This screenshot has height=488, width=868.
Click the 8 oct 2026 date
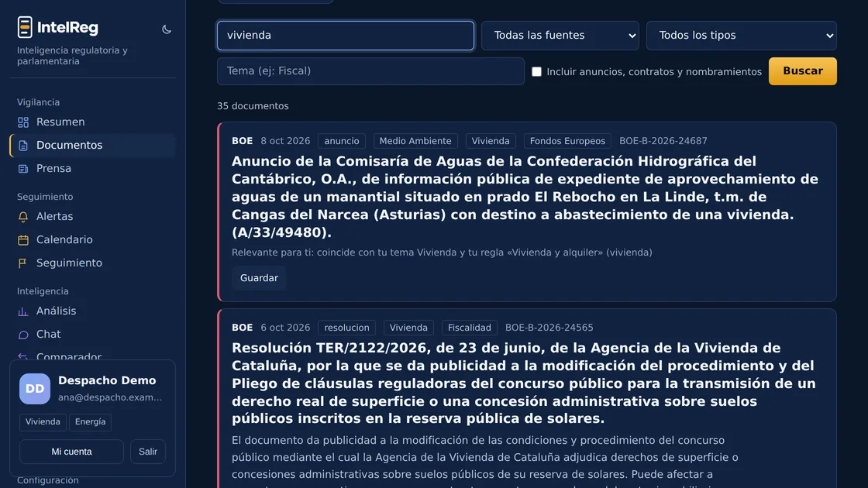point(285,141)
